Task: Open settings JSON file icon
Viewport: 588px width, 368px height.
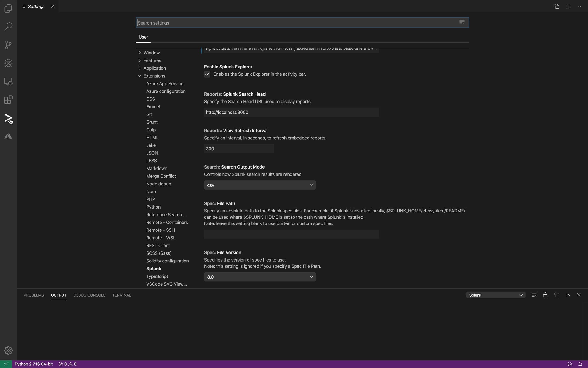Action: click(x=557, y=7)
